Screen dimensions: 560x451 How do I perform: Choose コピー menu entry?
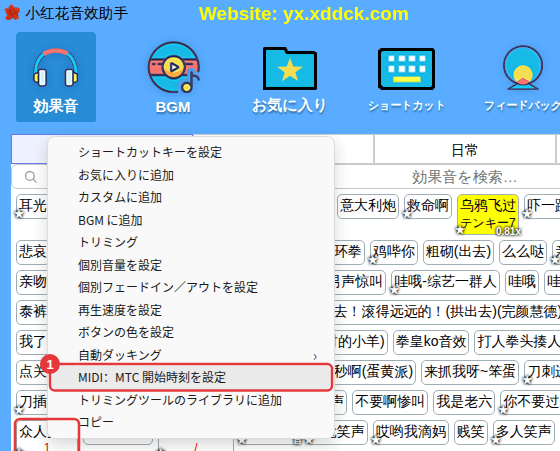tap(191, 422)
